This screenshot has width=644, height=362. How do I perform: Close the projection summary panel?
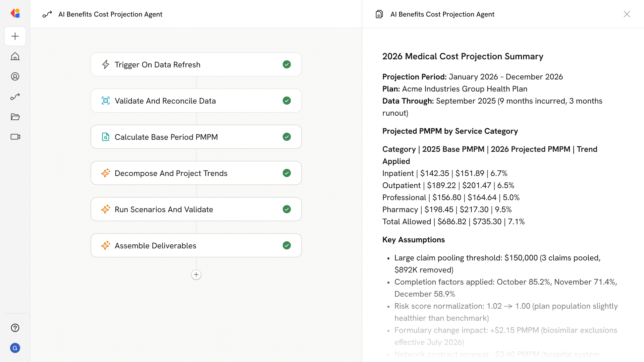627,14
